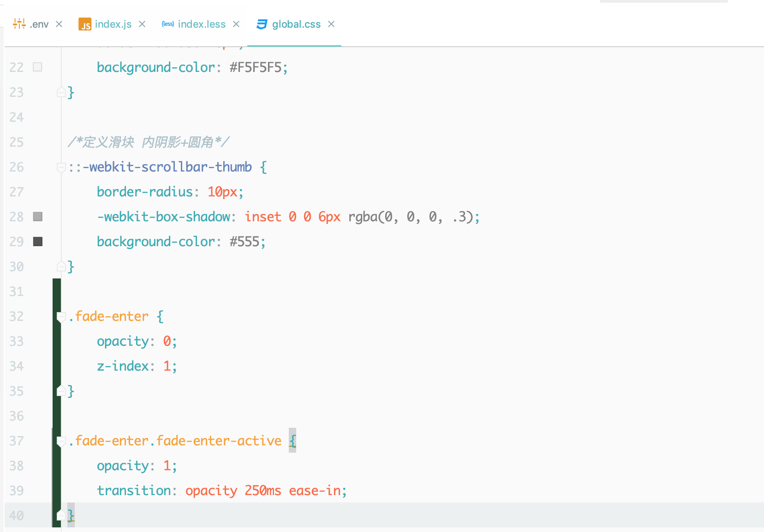Click the green change marker beside line 33
Image resolution: width=764 pixels, height=532 pixels.
(x=57, y=341)
